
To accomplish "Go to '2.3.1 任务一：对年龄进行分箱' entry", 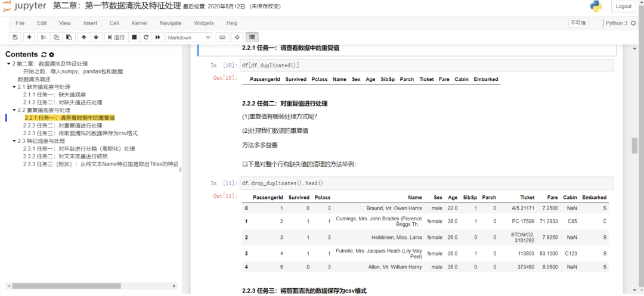I will 79,149.
